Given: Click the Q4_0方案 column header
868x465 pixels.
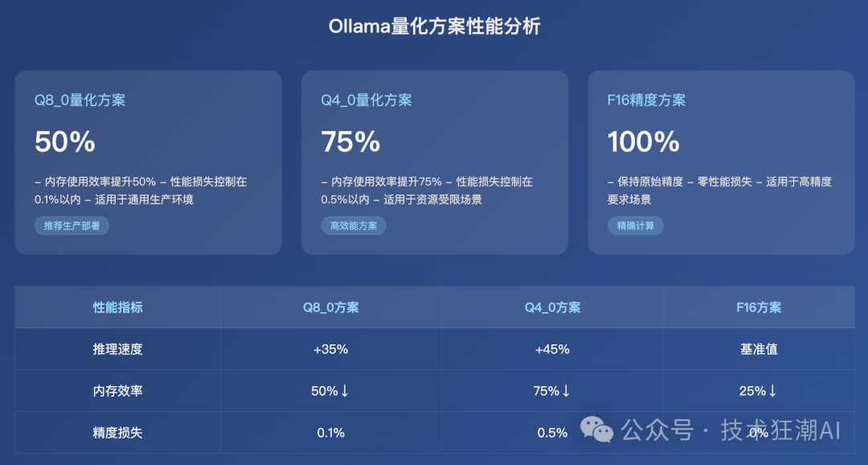Looking at the screenshot, I should click(x=552, y=307).
